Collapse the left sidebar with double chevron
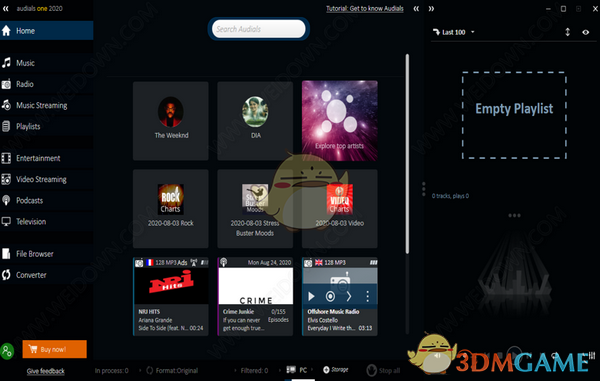 point(6,8)
